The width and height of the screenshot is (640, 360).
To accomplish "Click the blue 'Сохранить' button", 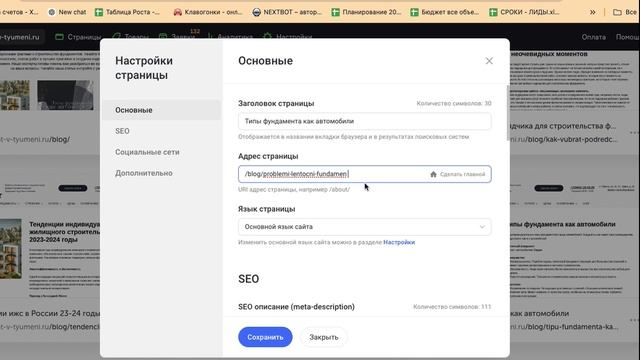I will click(265, 337).
